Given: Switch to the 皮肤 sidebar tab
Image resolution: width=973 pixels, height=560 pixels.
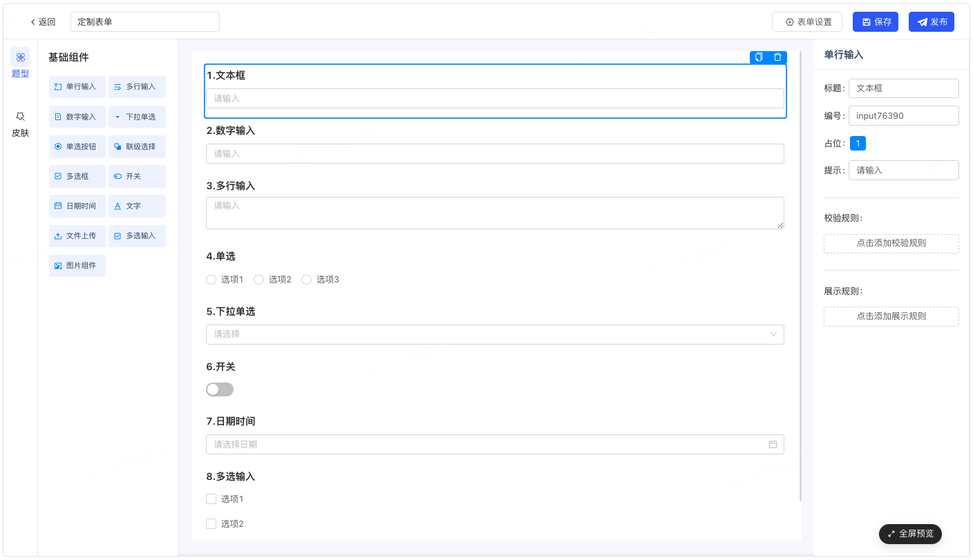Looking at the screenshot, I should 20,125.
